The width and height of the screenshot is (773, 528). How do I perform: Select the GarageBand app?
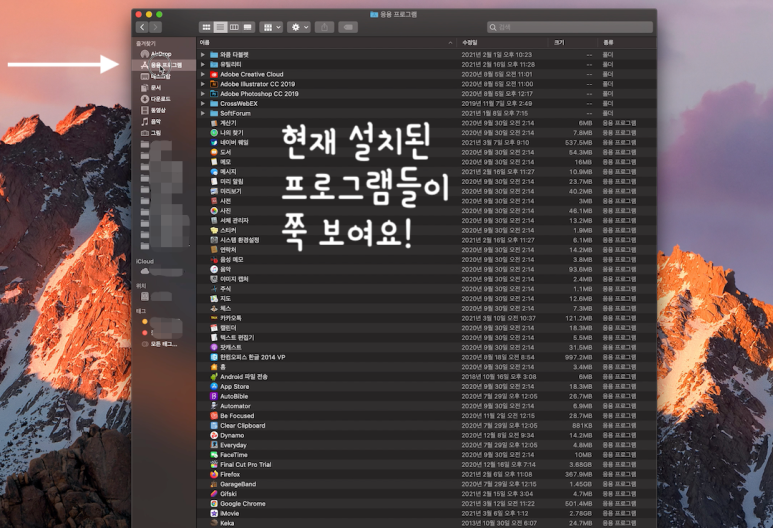pos(233,484)
